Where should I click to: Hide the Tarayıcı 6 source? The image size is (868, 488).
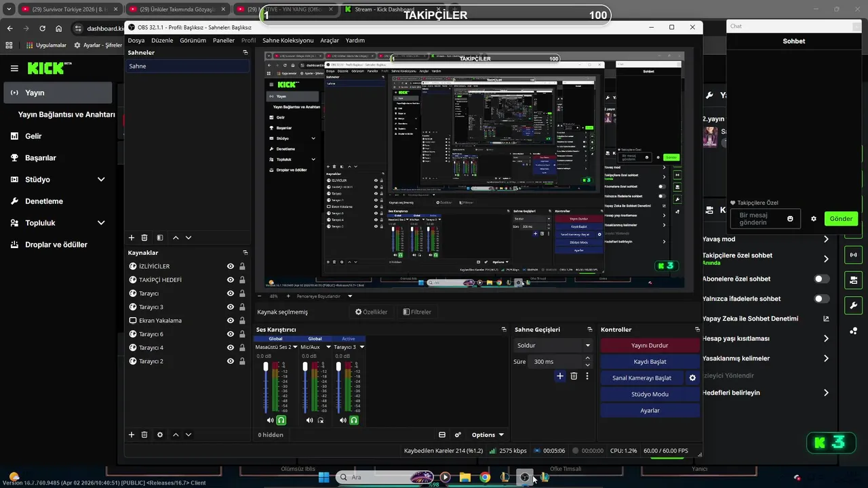click(231, 334)
